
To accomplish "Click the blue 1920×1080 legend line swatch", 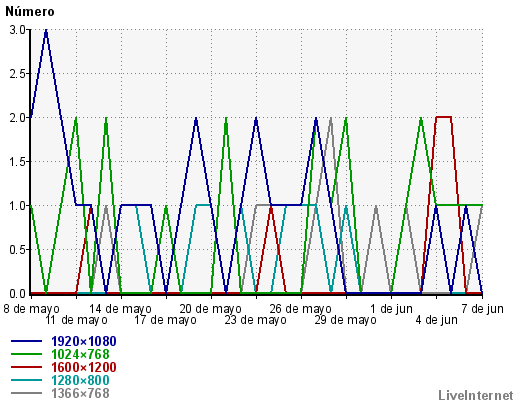I will 26,341.
